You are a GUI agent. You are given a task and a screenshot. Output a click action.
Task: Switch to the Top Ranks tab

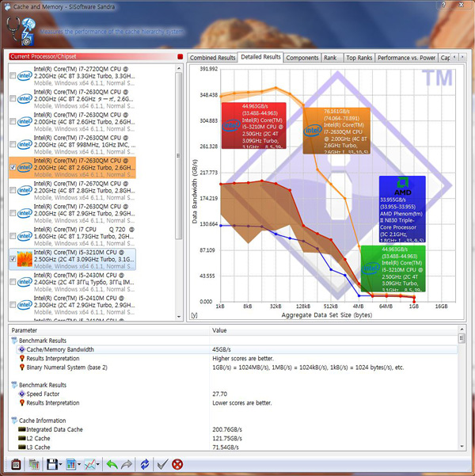(359, 58)
